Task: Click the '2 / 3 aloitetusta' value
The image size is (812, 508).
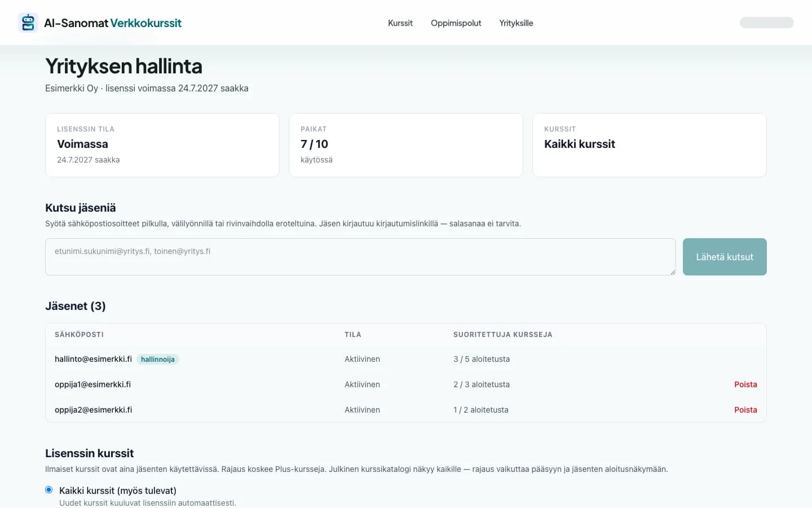Action: pyautogui.click(x=482, y=384)
